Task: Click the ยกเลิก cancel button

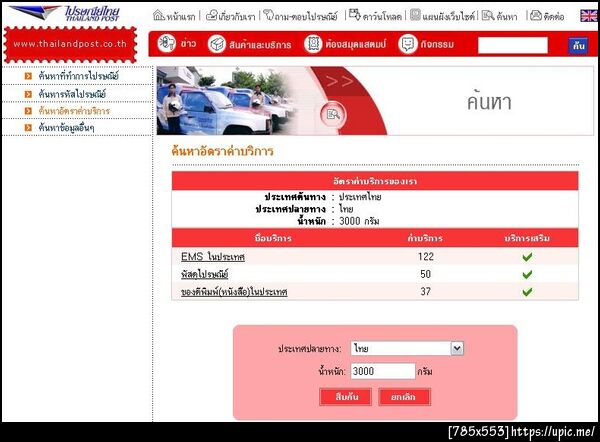Action: point(404,397)
